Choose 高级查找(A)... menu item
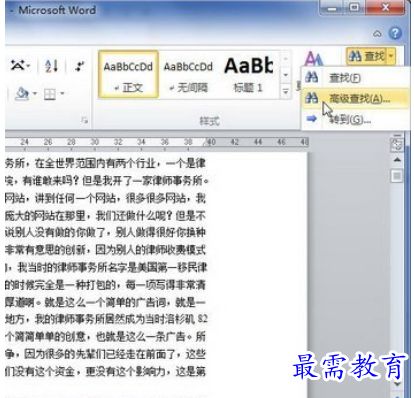The width and height of the screenshot is (414, 398). (355, 98)
